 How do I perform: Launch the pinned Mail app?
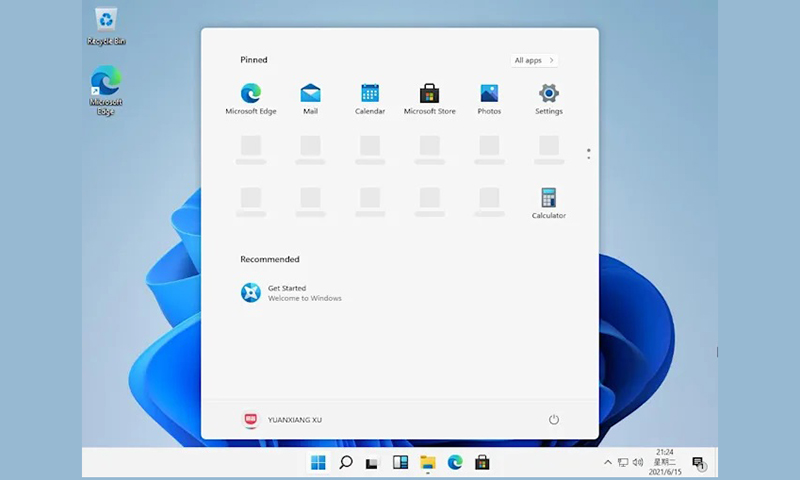[310, 99]
